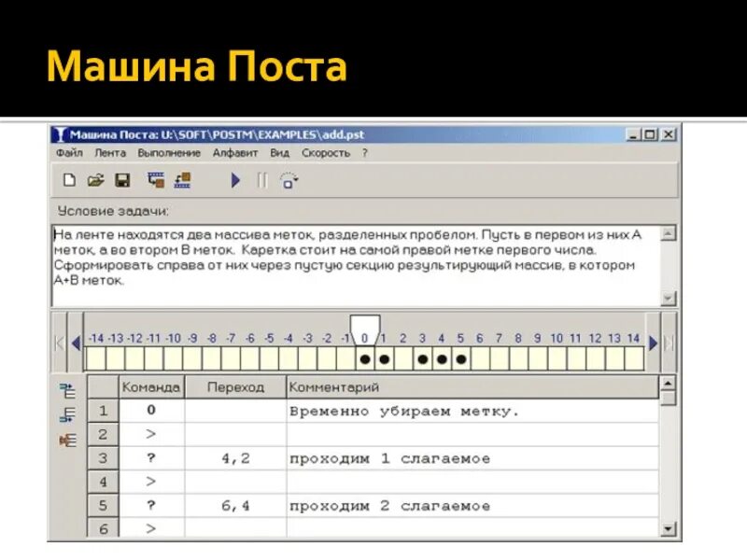Open the Скорость menu
Viewport: 747px width, 560px height.
coord(326,153)
